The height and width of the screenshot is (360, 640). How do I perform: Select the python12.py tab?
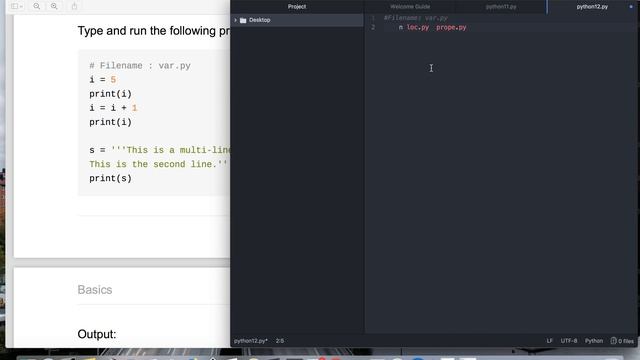(592, 7)
